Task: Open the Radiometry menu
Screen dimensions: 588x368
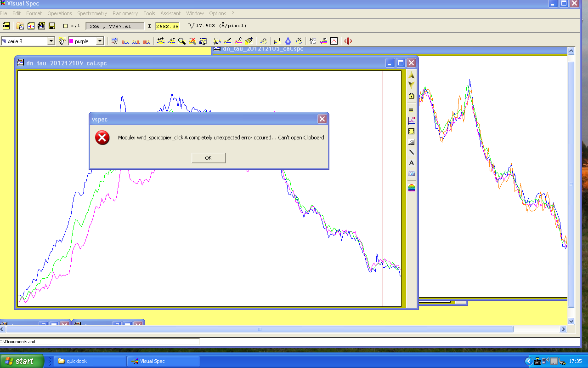Action: [125, 13]
